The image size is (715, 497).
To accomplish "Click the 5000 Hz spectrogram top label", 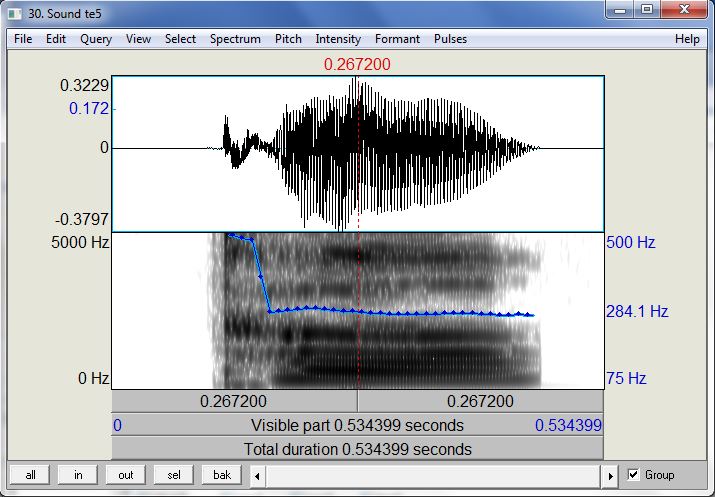I will pyautogui.click(x=80, y=242).
